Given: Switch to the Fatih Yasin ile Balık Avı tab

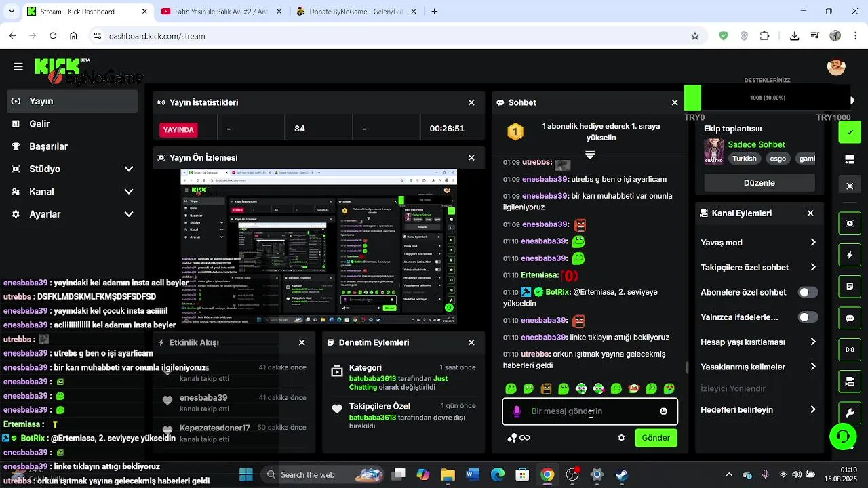Looking at the screenshot, I should pos(222,12).
